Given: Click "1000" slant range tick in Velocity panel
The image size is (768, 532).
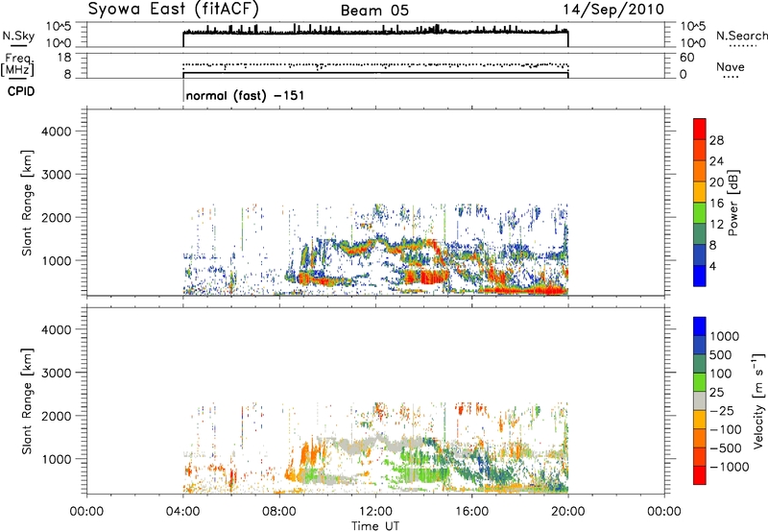Looking at the screenshot, I should pos(56,459).
